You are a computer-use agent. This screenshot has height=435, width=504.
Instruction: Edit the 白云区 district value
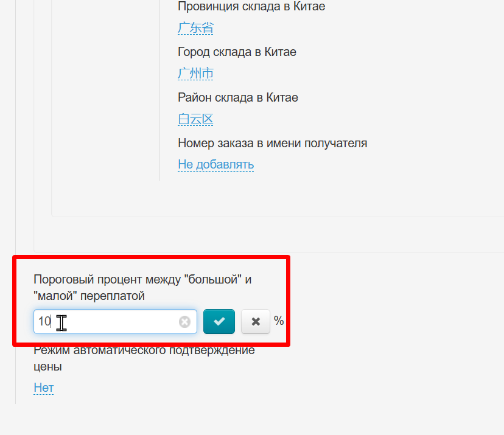click(195, 119)
